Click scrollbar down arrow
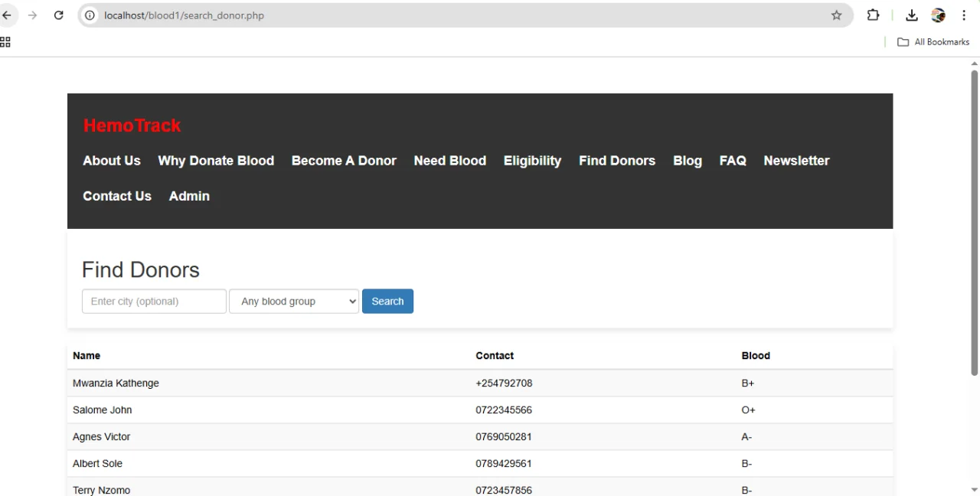This screenshot has width=980, height=496. pyautogui.click(x=975, y=490)
